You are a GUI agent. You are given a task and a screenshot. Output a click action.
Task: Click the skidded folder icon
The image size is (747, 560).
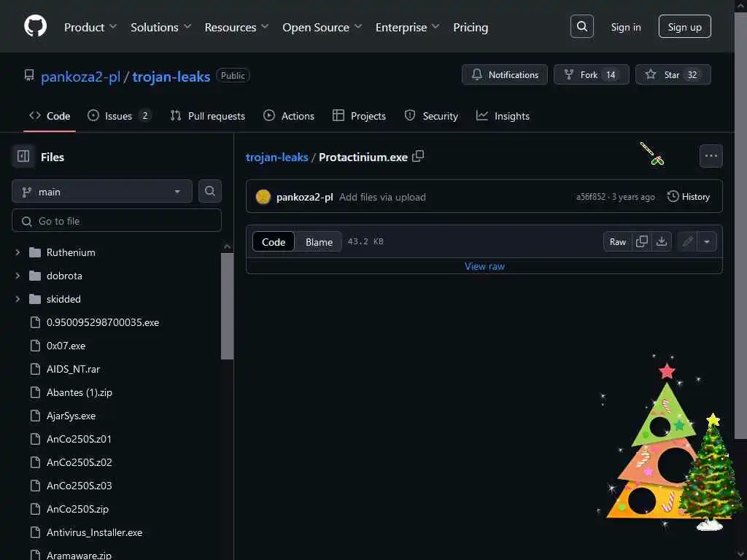tap(35, 299)
